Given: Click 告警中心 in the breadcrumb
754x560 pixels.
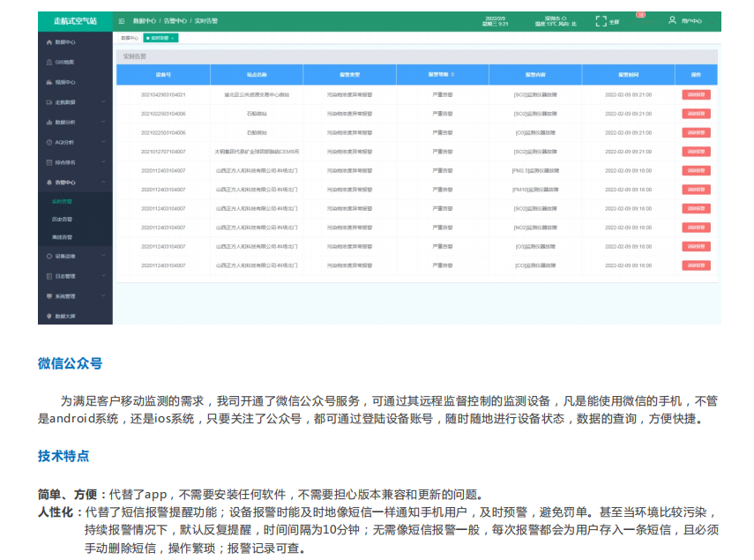Looking at the screenshot, I should coord(175,21).
